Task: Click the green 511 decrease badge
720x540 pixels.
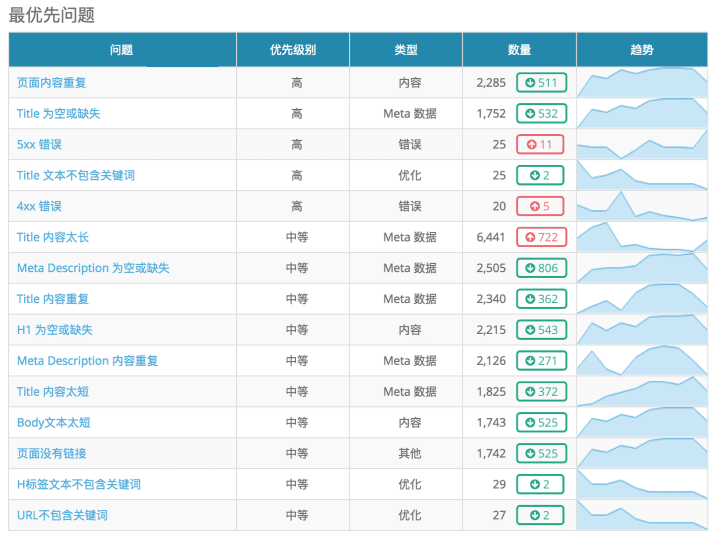Action: [x=541, y=83]
